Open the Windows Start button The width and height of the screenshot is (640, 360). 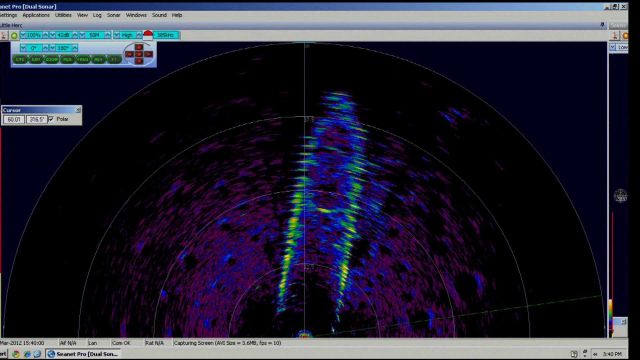[3, 354]
